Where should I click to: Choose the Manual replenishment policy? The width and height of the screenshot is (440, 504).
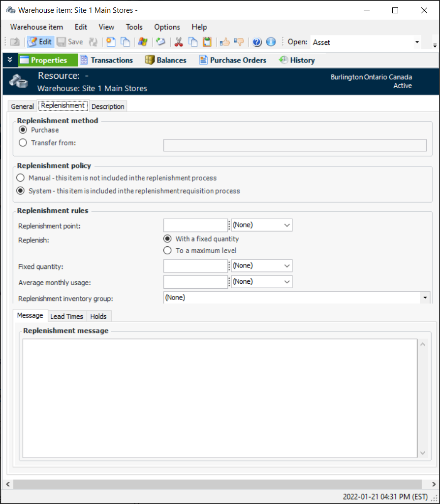pos(21,178)
